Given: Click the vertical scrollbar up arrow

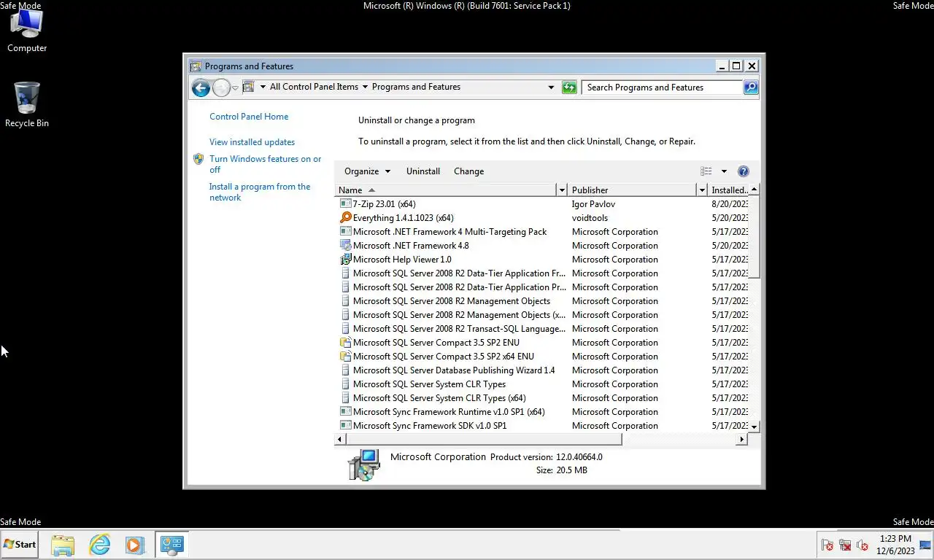Looking at the screenshot, I should 754,190.
